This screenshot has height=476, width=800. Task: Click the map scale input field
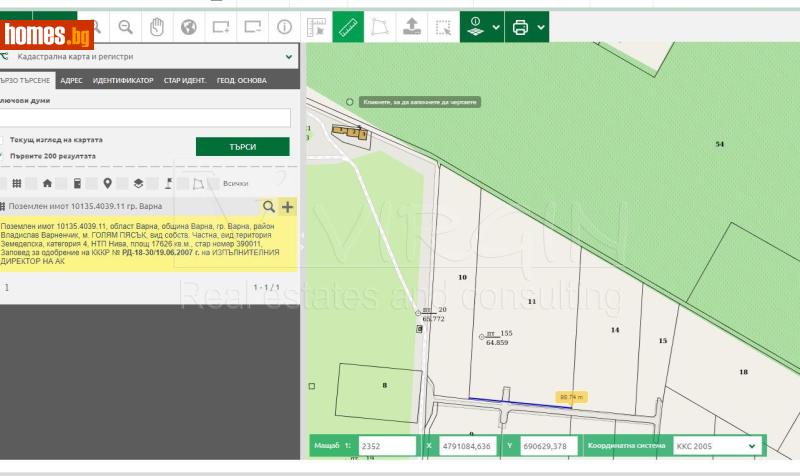387,446
